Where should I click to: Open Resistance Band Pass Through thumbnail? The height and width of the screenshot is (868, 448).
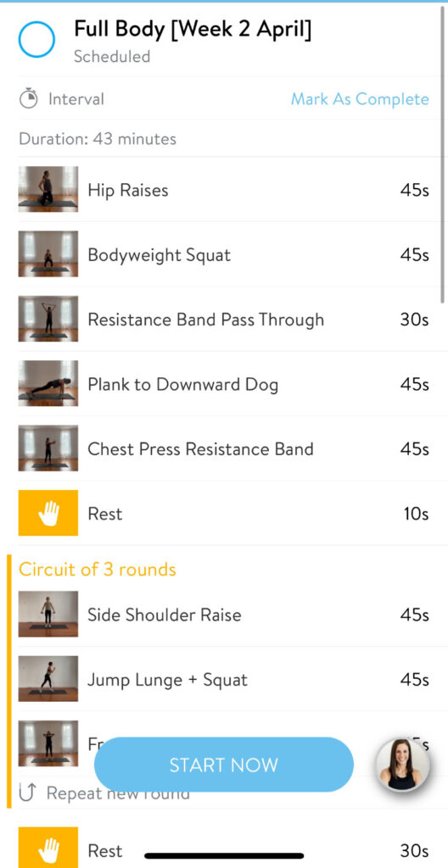point(48,319)
